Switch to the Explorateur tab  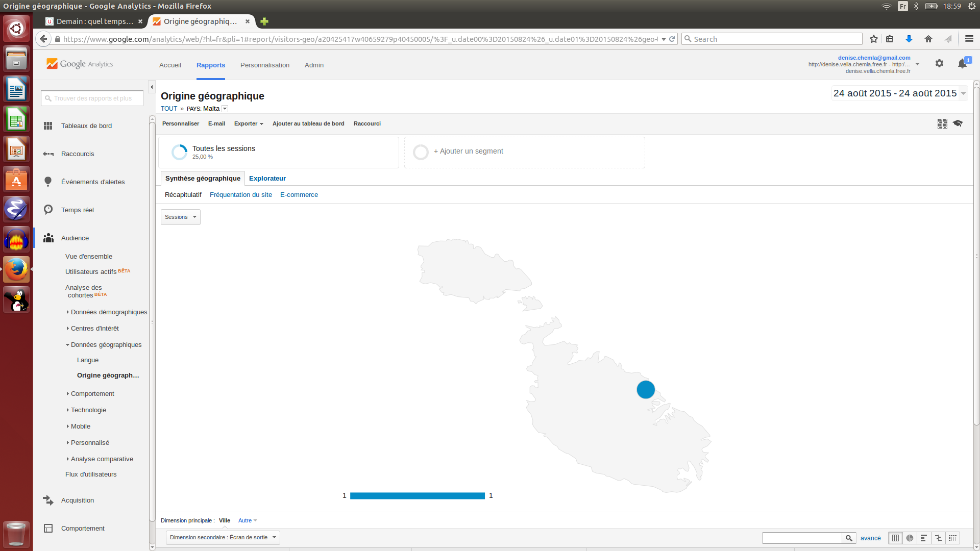[x=267, y=179]
